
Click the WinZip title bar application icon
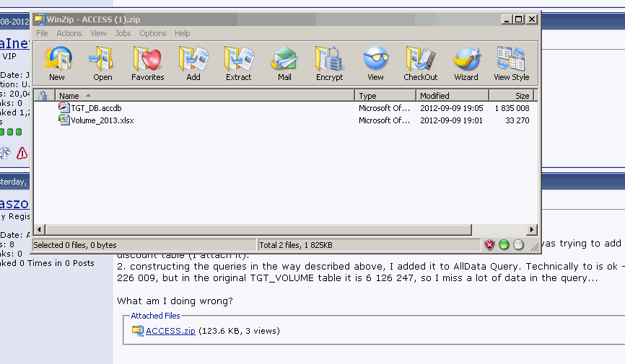pos(40,19)
